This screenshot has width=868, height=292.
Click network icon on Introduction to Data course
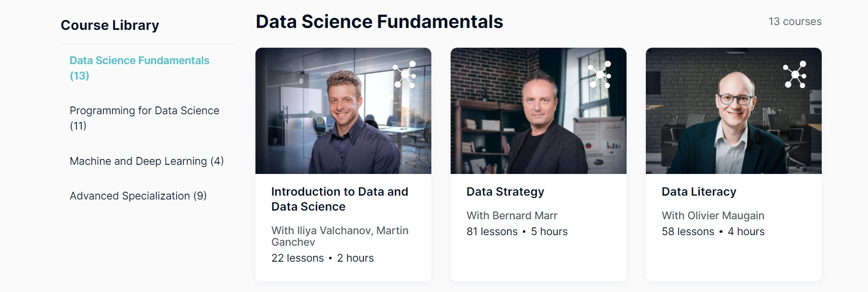(405, 74)
